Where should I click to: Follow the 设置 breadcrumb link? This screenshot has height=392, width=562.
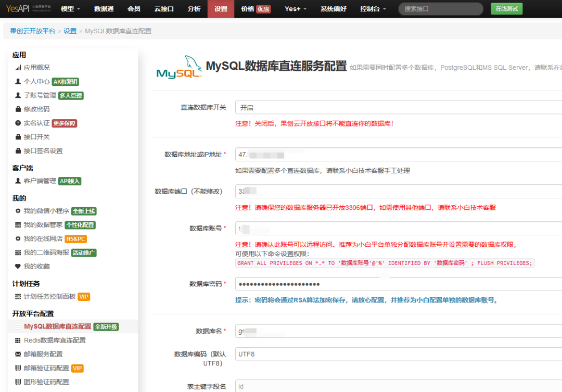(70, 31)
